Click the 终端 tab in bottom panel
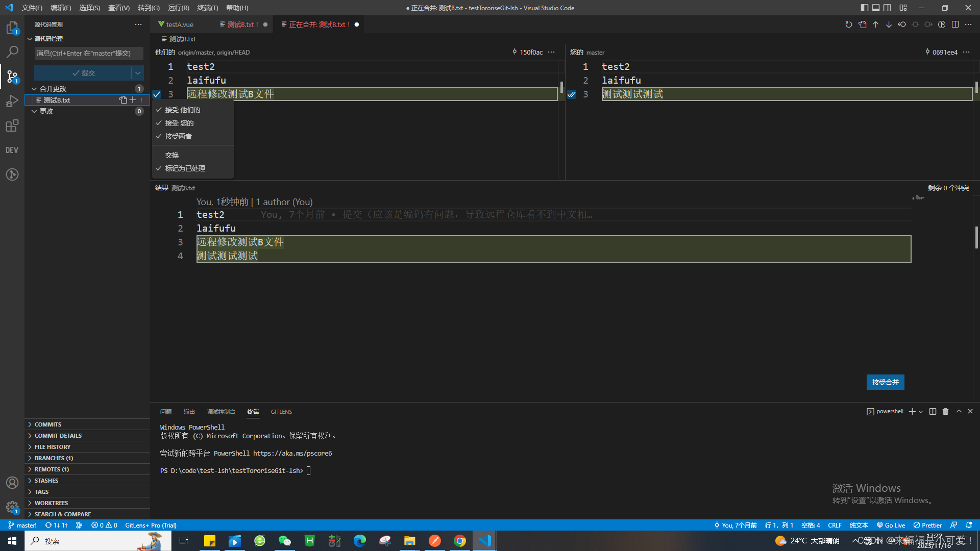 [254, 411]
